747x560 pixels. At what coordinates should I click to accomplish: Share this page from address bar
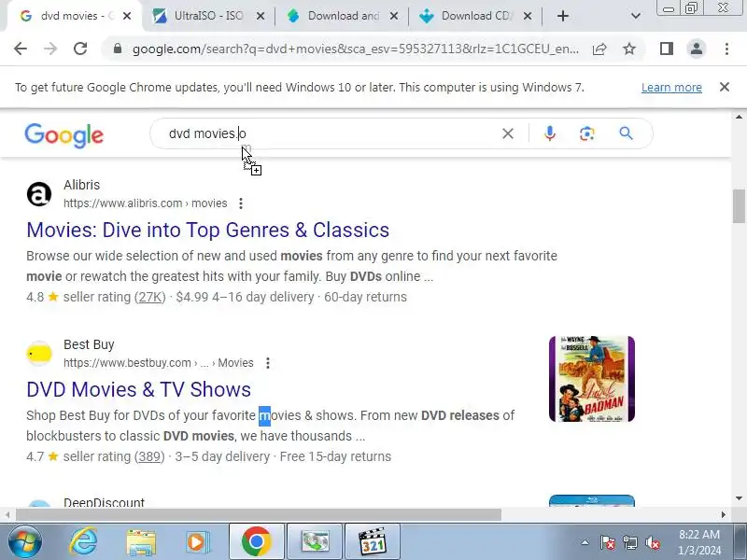pyautogui.click(x=599, y=49)
